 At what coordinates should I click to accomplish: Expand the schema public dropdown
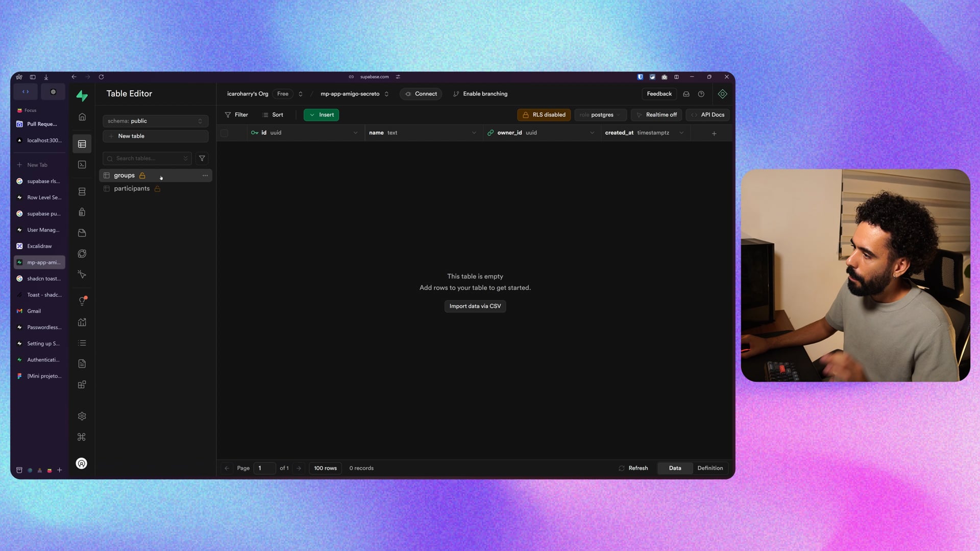pyautogui.click(x=155, y=121)
